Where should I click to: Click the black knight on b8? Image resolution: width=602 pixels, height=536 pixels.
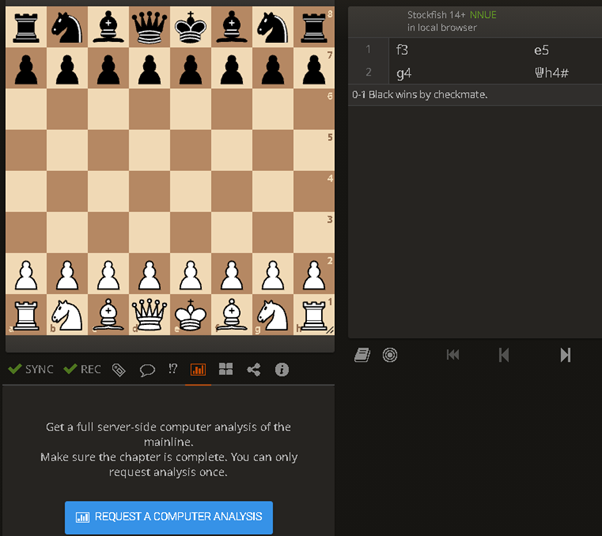(67, 27)
